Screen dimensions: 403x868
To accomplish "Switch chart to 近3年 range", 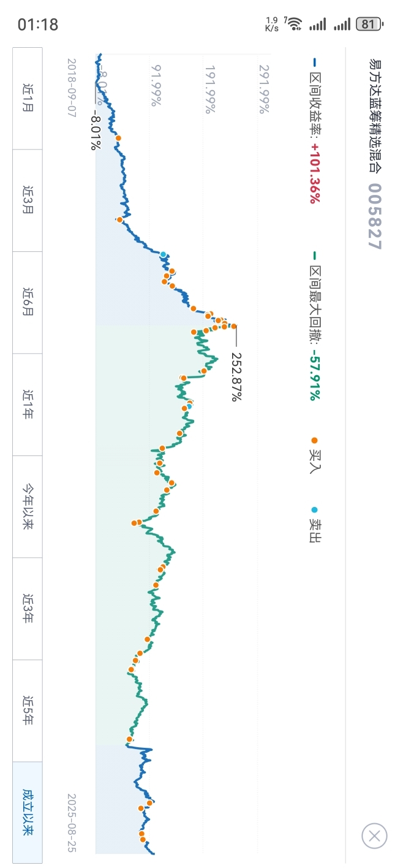I will click(28, 609).
